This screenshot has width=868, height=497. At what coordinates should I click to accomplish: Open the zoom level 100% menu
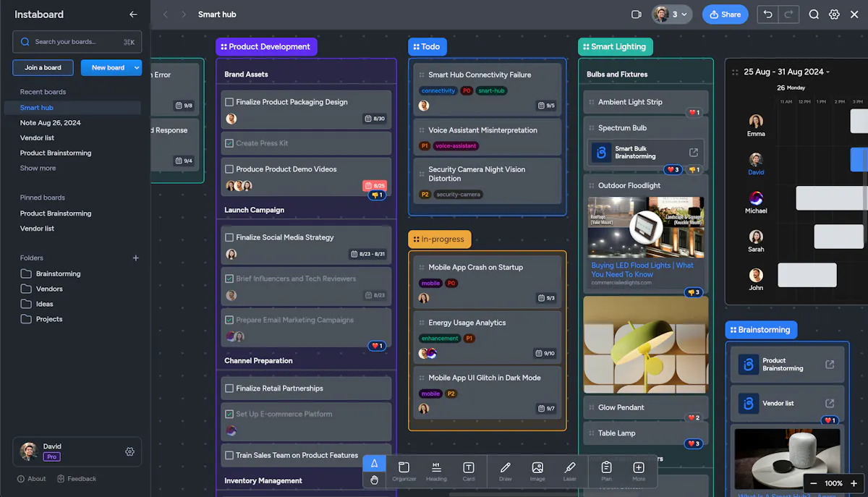834,483
